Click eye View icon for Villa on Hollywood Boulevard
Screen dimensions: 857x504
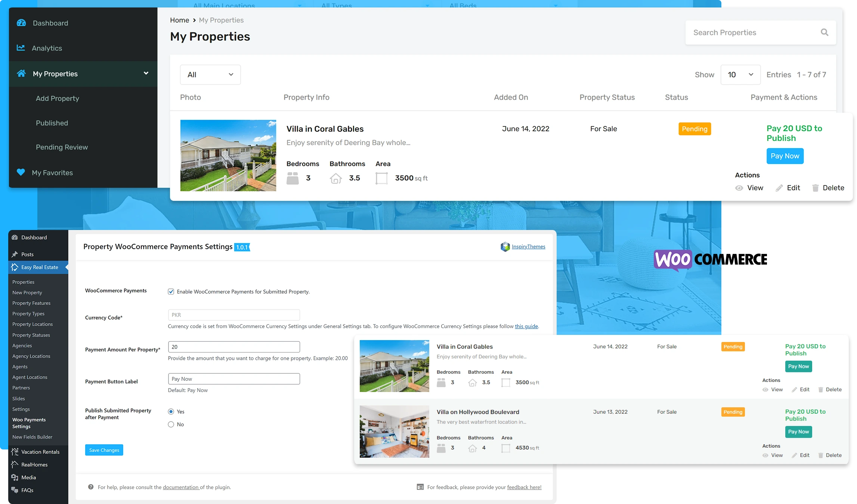tap(765, 455)
